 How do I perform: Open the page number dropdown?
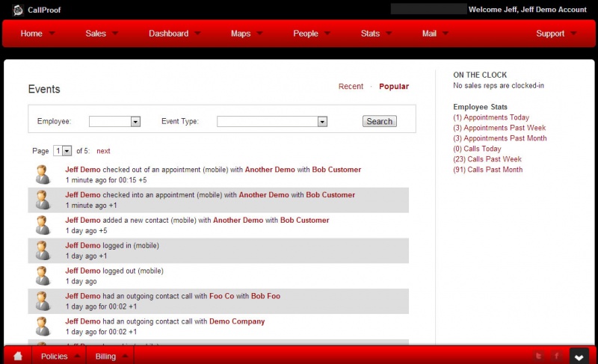(x=62, y=151)
